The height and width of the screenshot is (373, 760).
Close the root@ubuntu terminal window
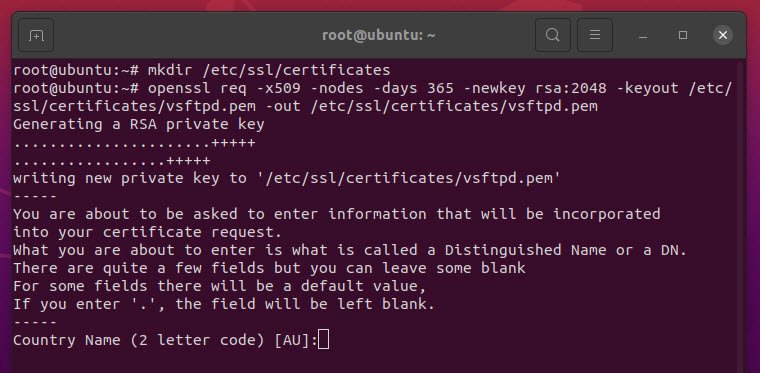(723, 35)
